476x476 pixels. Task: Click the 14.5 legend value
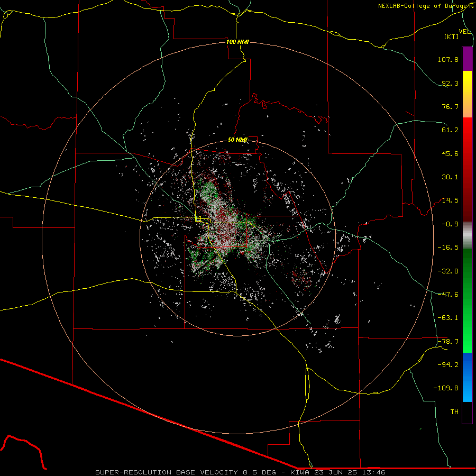450,200
